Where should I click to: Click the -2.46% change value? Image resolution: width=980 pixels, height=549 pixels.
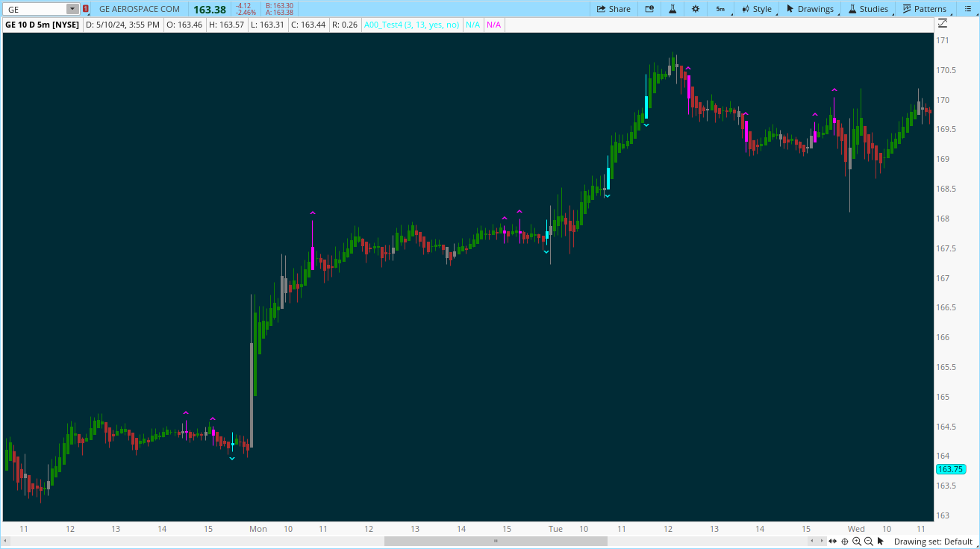(246, 13)
